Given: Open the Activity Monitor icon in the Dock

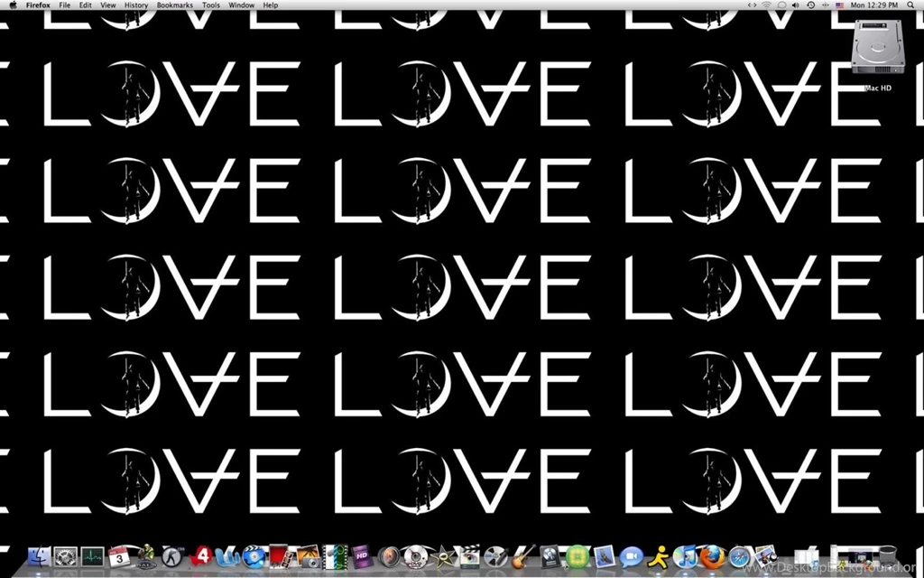Looking at the screenshot, I should click(90, 557).
